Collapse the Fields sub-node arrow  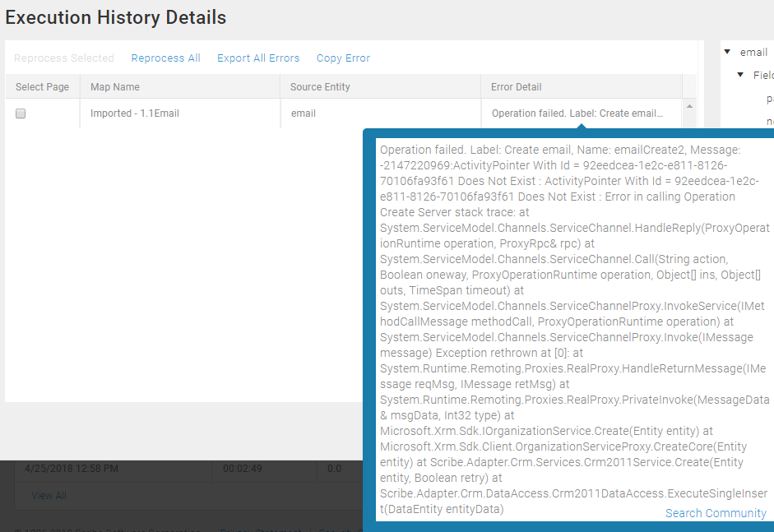[x=740, y=76]
